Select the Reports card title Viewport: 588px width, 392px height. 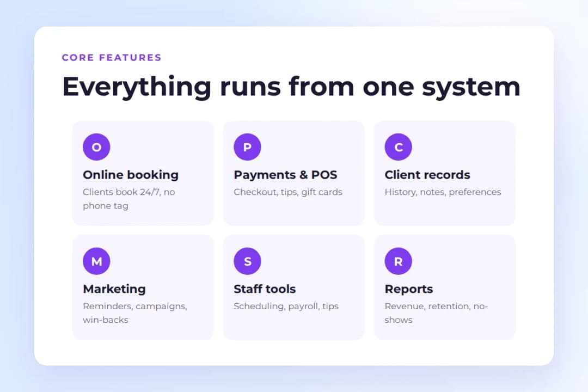[x=409, y=289]
